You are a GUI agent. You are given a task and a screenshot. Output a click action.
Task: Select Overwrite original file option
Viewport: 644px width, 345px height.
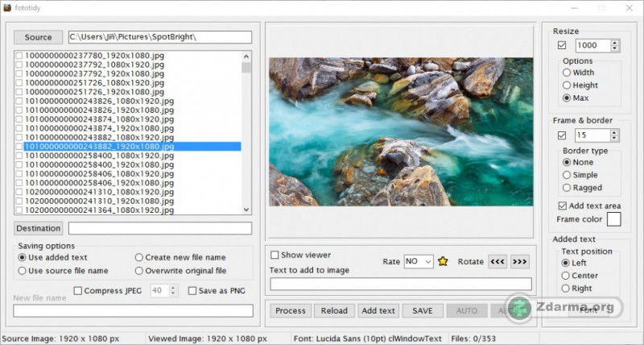(x=138, y=271)
